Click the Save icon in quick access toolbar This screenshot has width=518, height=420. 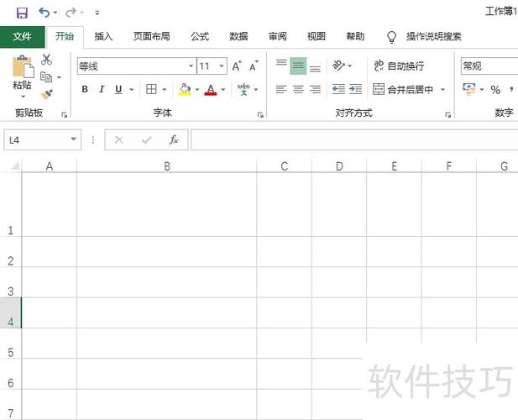[22, 13]
